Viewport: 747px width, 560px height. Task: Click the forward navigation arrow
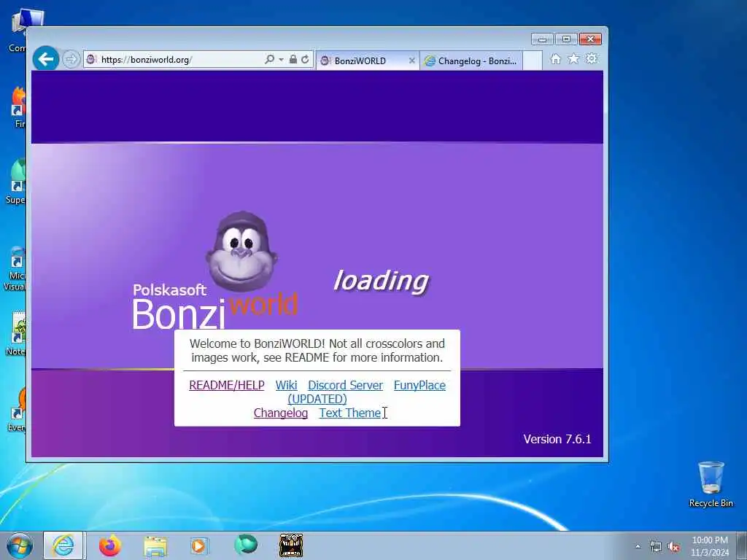71,60
